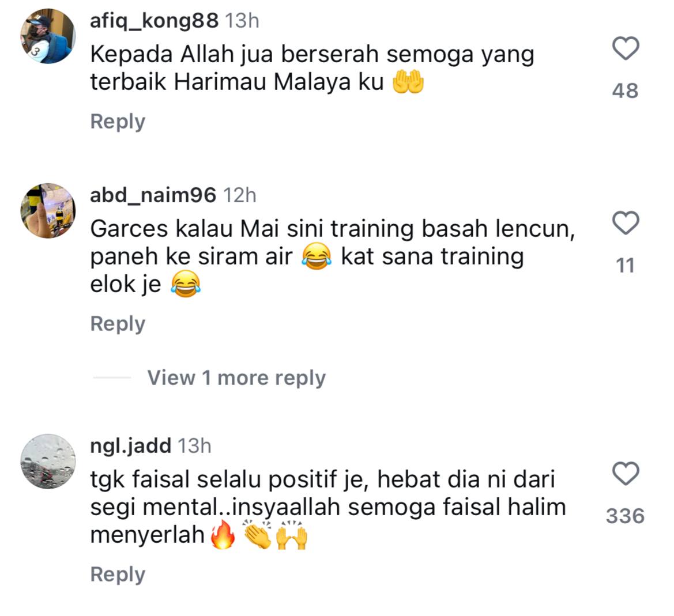Open the abd_naim96 username link
Image resolution: width=674 pixels, height=616 pixels.
[x=153, y=195]
